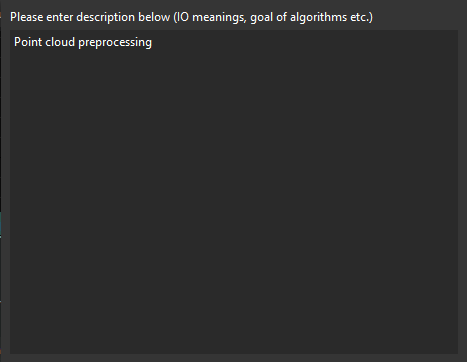The image size is (467, 362).
Task: Place cursor before 'Point' in the text box
Action: click(x=14, y=42)
